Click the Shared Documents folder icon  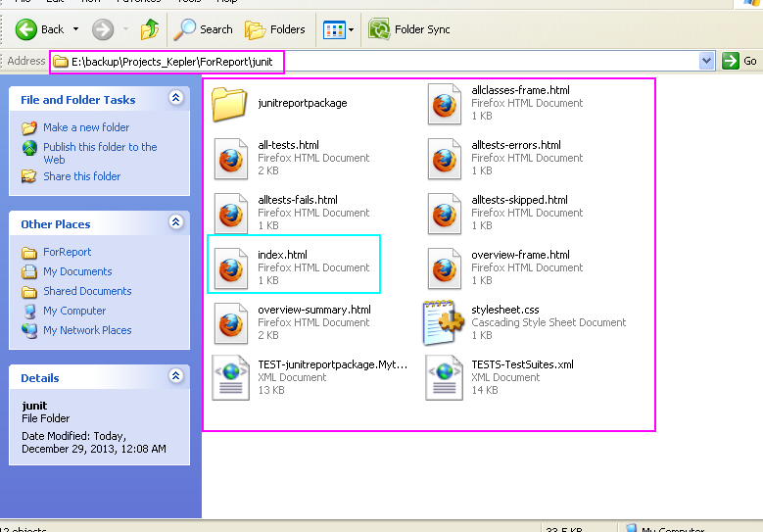coord(29,292)
